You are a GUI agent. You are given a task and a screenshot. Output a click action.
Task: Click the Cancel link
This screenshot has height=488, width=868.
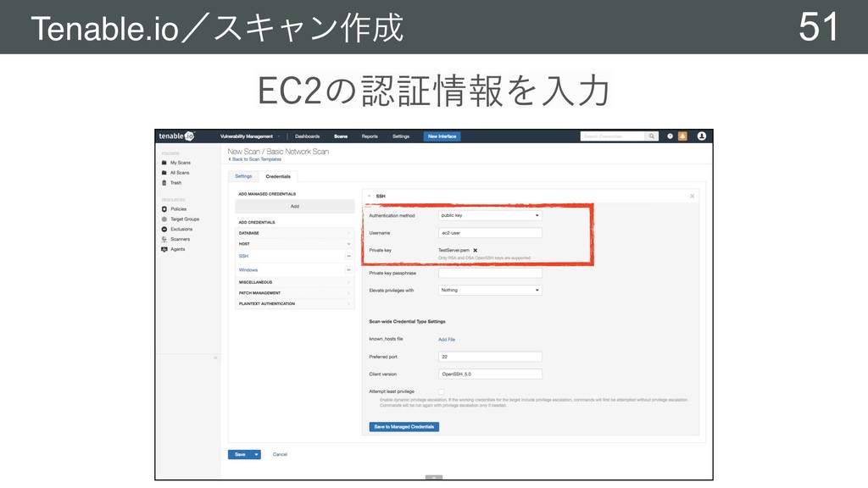[280, 454]
